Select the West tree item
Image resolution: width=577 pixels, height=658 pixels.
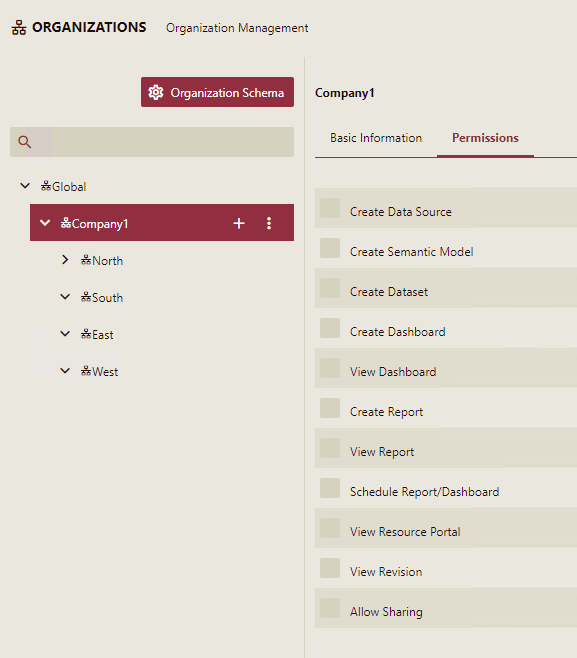pyautogui.click(x=99, y=371)
